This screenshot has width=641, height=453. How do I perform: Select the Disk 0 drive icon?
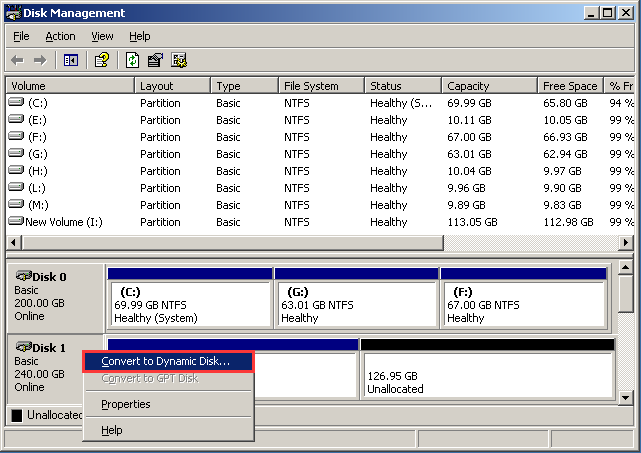point(24,276)
